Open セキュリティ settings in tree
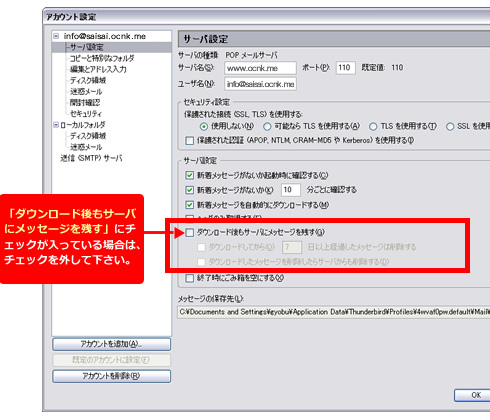Screen dimensions: 490x420 click(86, 114)
